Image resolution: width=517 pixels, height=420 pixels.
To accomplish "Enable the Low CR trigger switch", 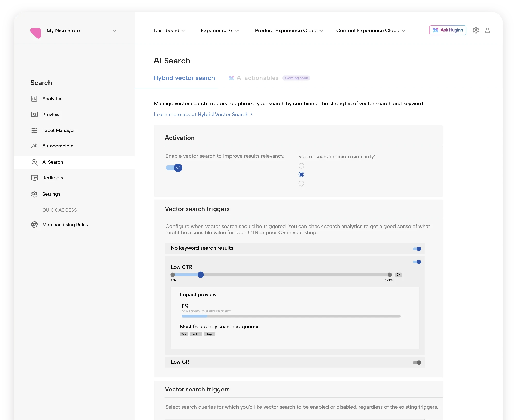I will 417,363.
